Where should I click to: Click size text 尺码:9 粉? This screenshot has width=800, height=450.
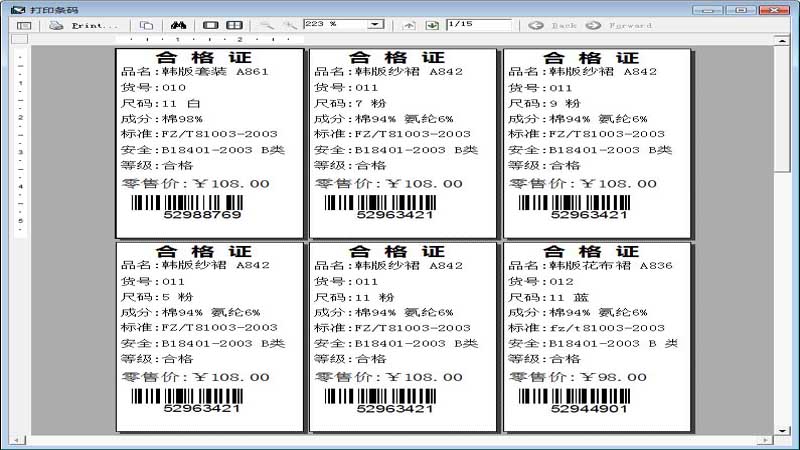[544, 103]
